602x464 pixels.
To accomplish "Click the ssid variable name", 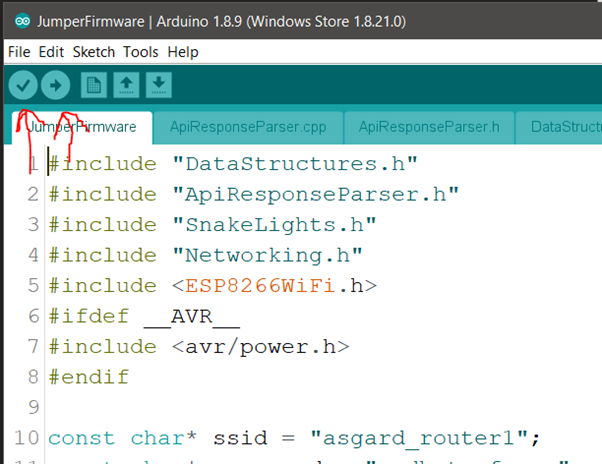I will pyautogui.click(x=240, y=438).
